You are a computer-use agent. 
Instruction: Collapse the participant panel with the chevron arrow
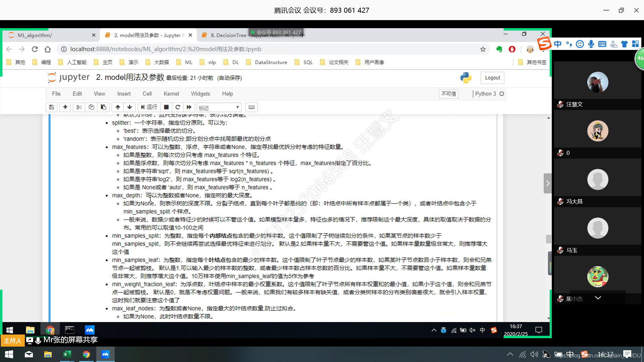(x=547, y=183)
